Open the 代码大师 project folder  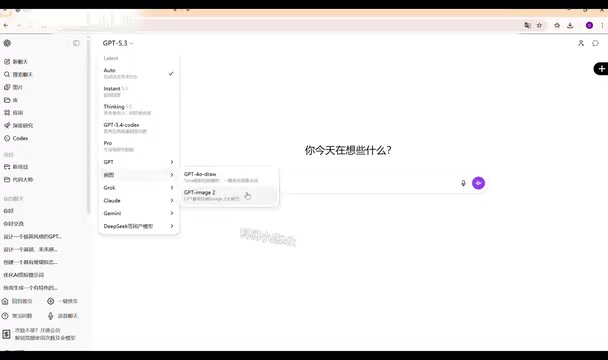pos(18,180)
